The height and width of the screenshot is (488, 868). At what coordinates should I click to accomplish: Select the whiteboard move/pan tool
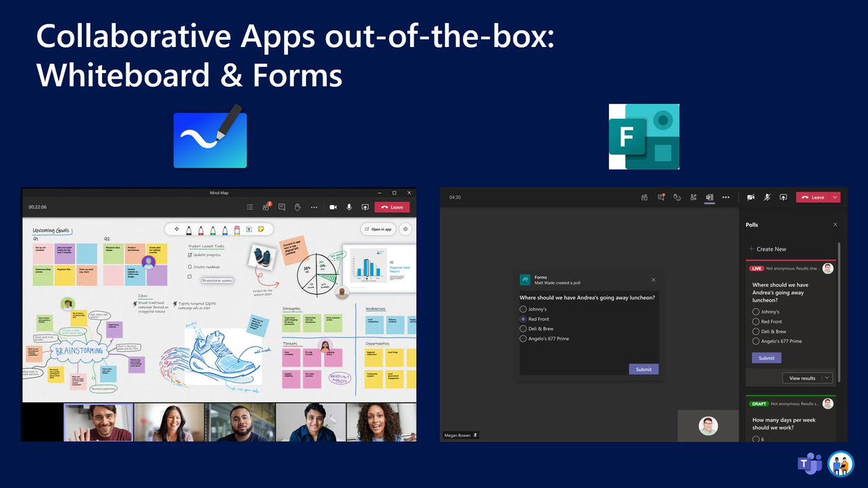tap(176, 229)
